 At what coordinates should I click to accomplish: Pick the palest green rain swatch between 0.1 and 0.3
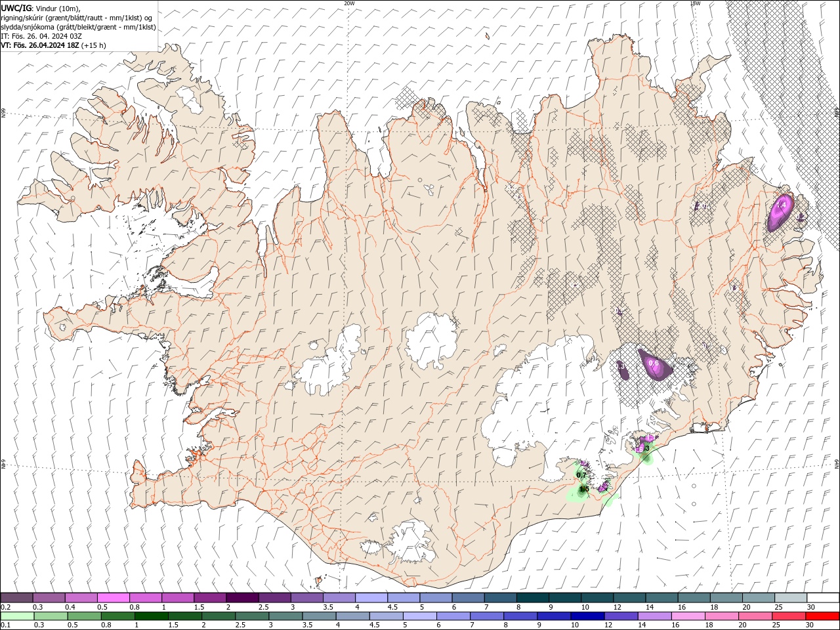18,616
